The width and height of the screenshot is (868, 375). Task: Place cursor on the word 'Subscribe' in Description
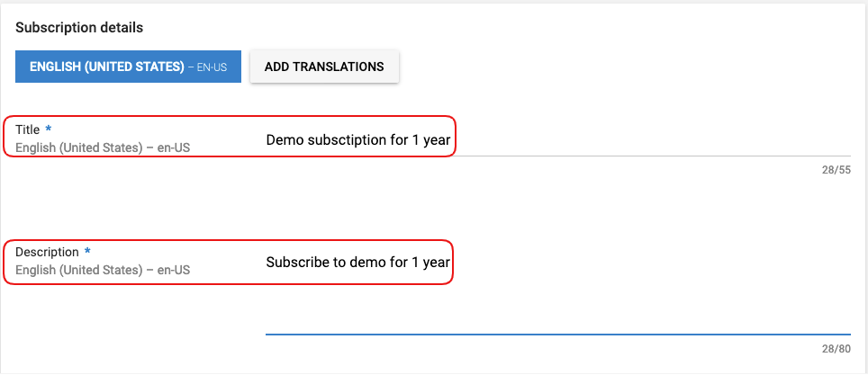(x=296, y=263)
